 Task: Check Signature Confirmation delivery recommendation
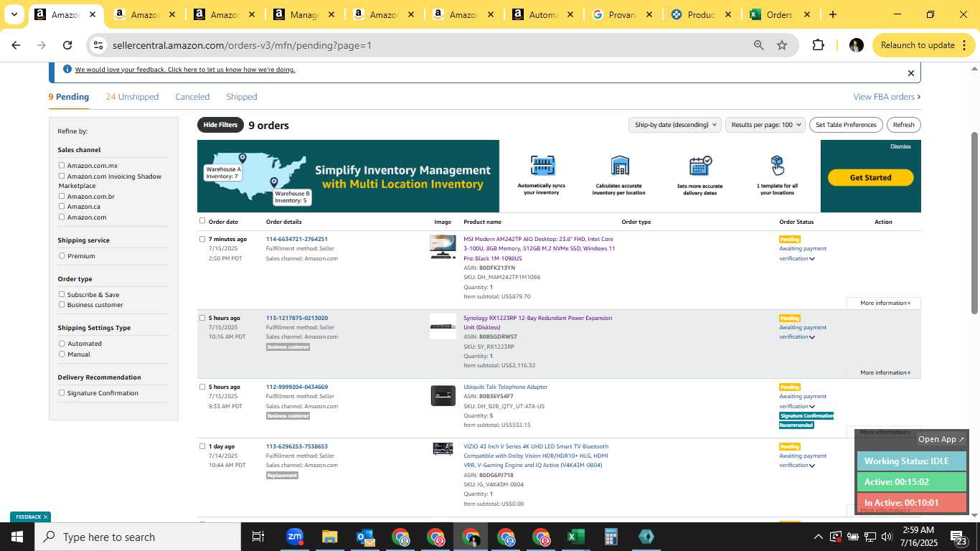point(62,392)
